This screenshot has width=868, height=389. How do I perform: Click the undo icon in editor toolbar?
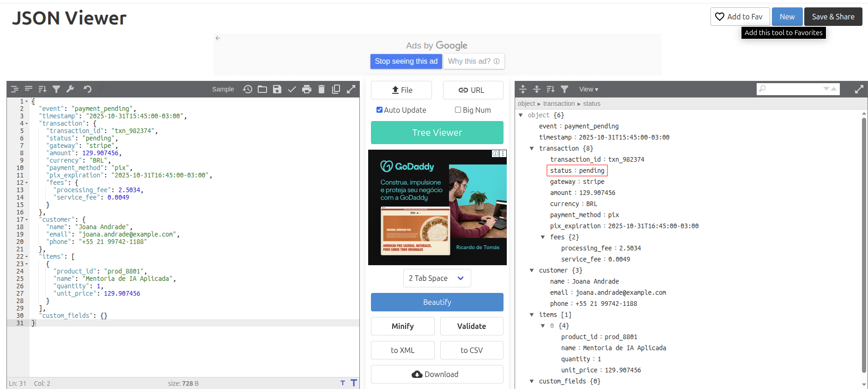tap(87, 89)
